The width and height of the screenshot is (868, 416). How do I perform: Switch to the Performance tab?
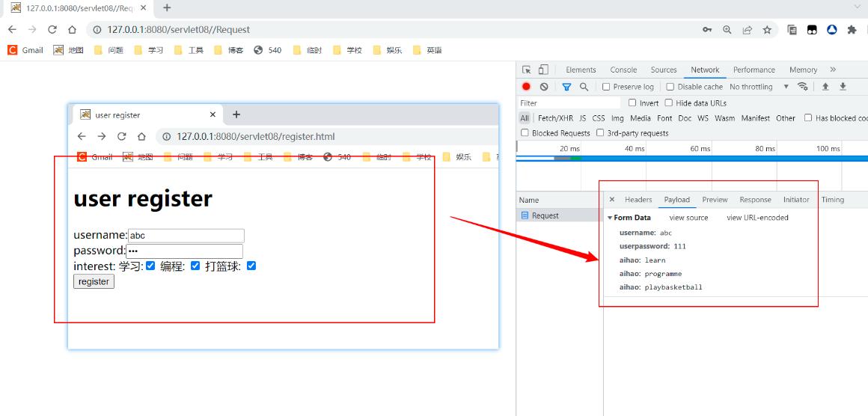[x=754, y=70]
